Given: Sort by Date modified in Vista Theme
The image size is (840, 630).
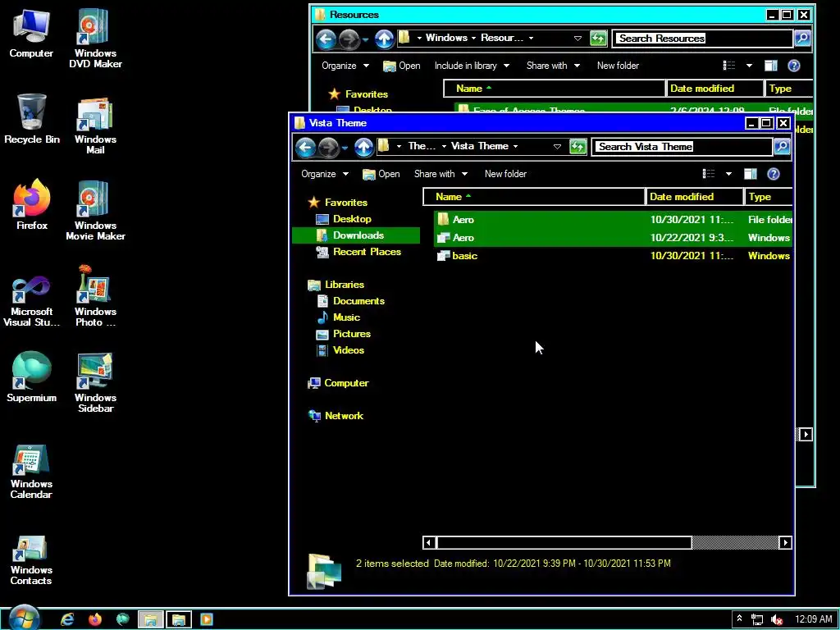Looking at the screenshot, I should pos(695,197).
